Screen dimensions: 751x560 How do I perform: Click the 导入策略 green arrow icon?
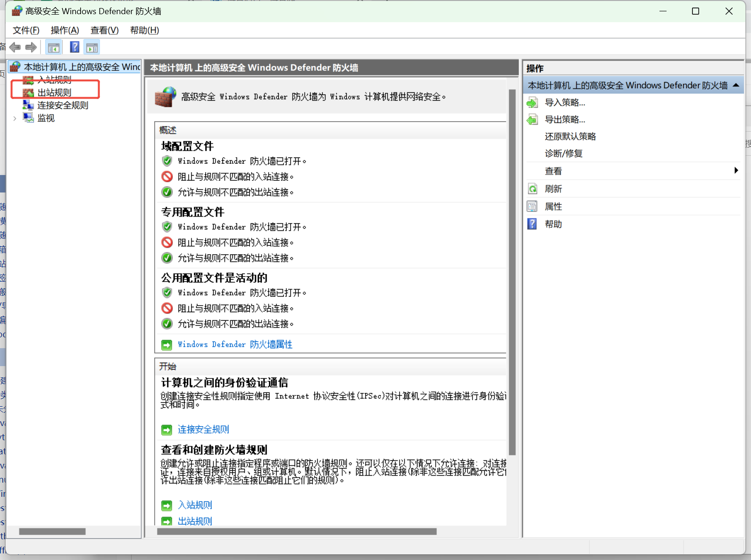click(532, 102)
